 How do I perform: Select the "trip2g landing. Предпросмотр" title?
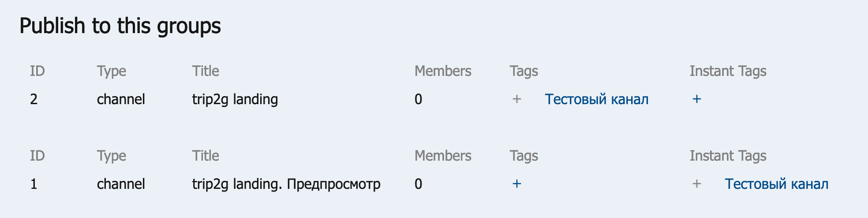tap(286, 184)
